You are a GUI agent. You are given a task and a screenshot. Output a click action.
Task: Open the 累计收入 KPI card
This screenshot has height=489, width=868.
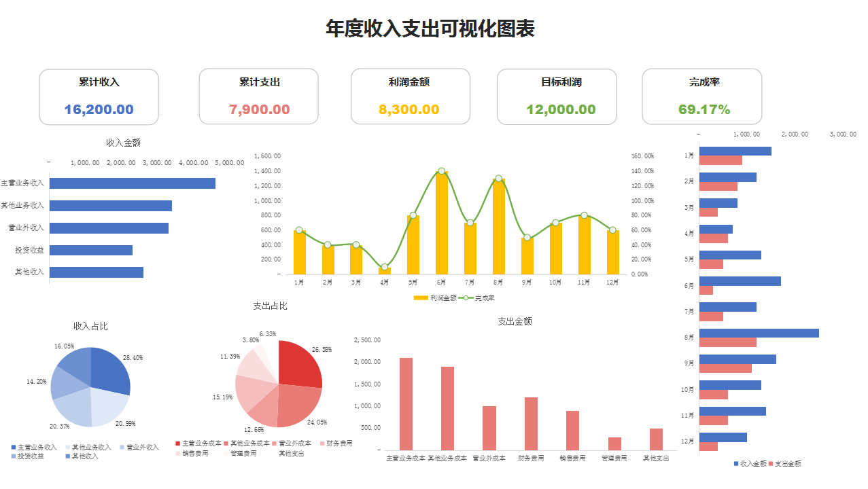99,96
